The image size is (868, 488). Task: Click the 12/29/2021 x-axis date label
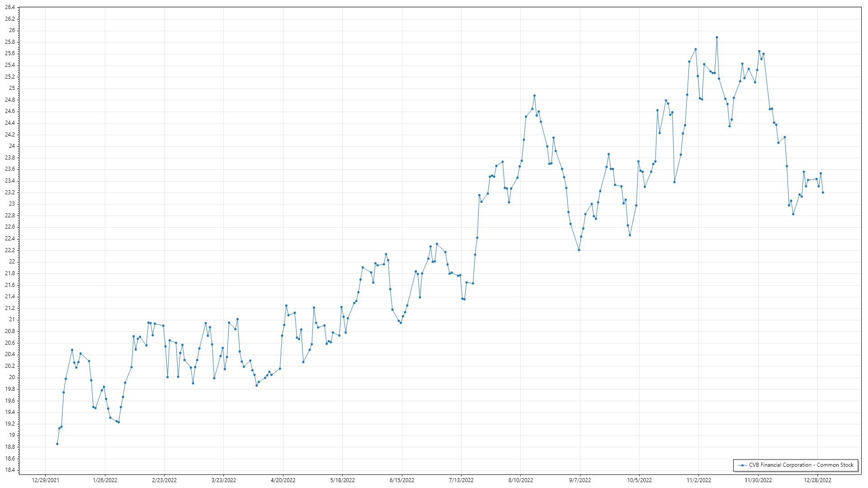tap(45, 480)
